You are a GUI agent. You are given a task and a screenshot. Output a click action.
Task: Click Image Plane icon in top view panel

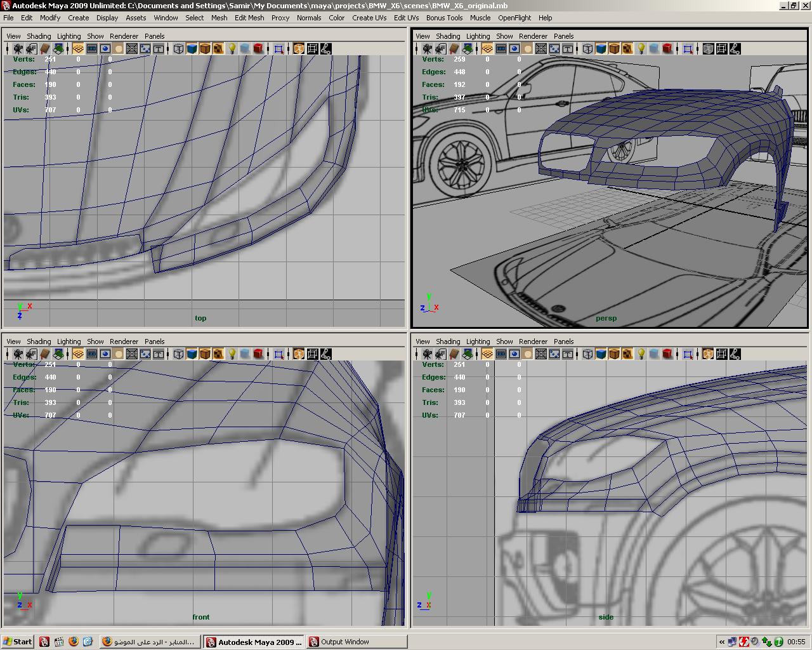point(58,49)
